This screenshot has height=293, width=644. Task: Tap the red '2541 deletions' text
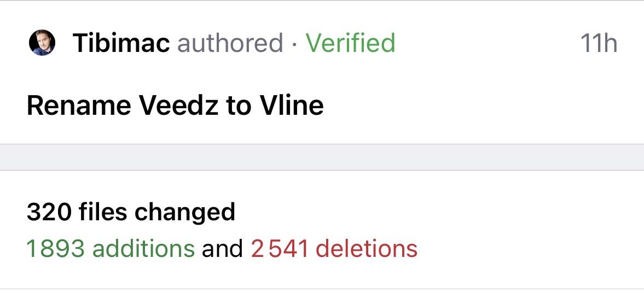coord(334,249)
